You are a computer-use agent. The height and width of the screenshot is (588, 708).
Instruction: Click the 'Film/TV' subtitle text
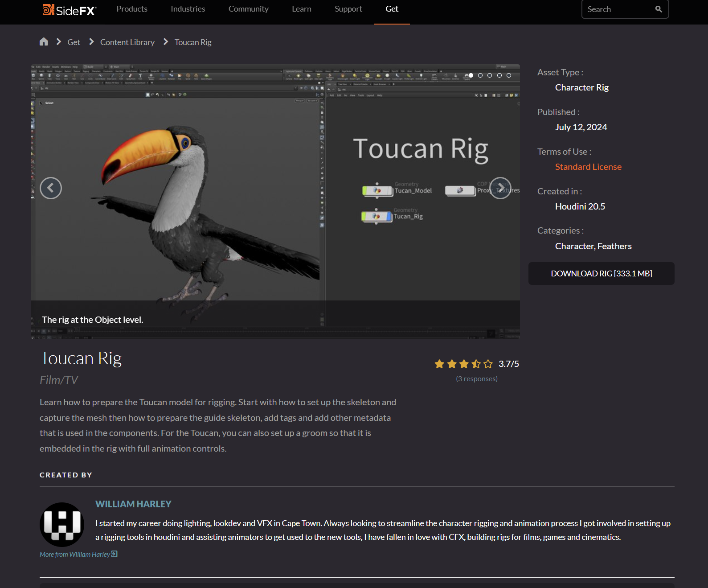(x=59, y=380)
